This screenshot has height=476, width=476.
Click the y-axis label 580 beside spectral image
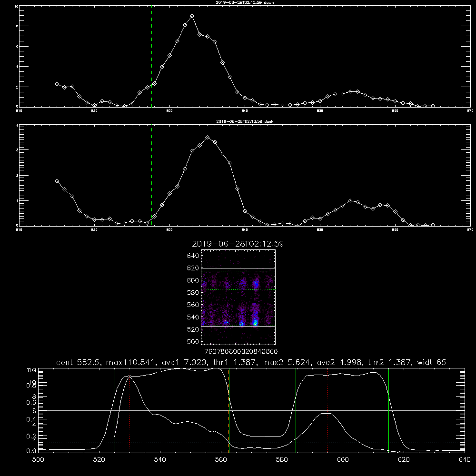(193, 293)
